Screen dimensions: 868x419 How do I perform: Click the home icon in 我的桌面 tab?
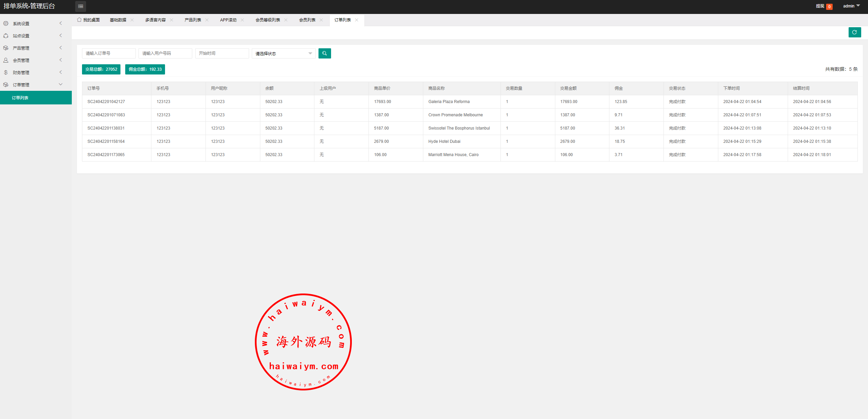tap(79, 20)
